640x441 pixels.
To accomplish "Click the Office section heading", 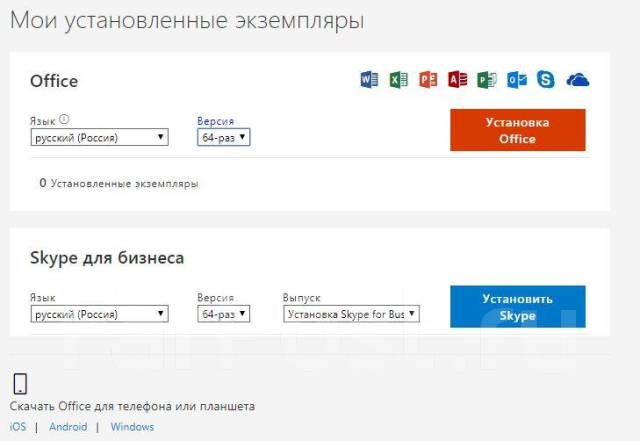I will tap(54, 81).
